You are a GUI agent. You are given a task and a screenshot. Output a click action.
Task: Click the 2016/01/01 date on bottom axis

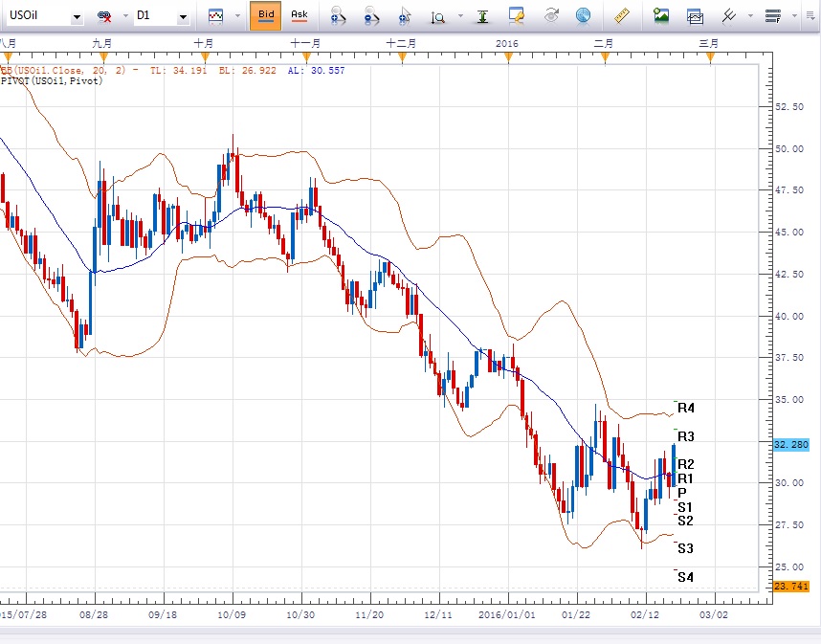pos(506,614)
